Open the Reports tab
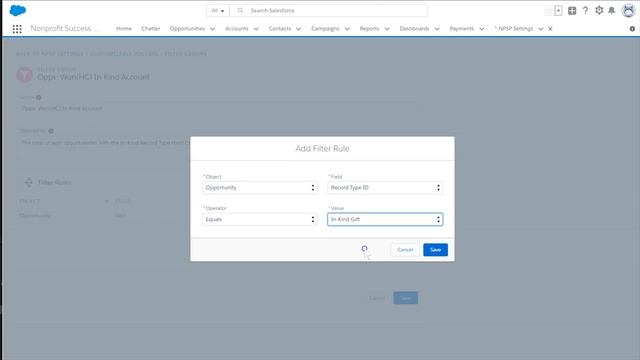 click(x=369, y=29)
